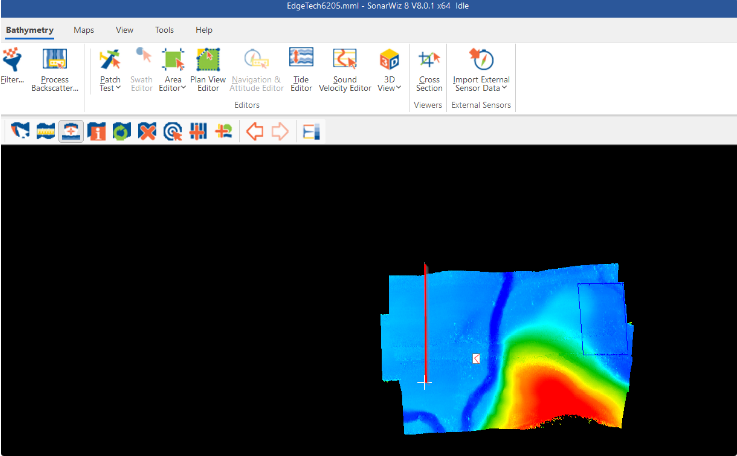Switch to the Maps tab
This screenshot has width=737, height=456.
pyautogui.click(x=84, y=30)
